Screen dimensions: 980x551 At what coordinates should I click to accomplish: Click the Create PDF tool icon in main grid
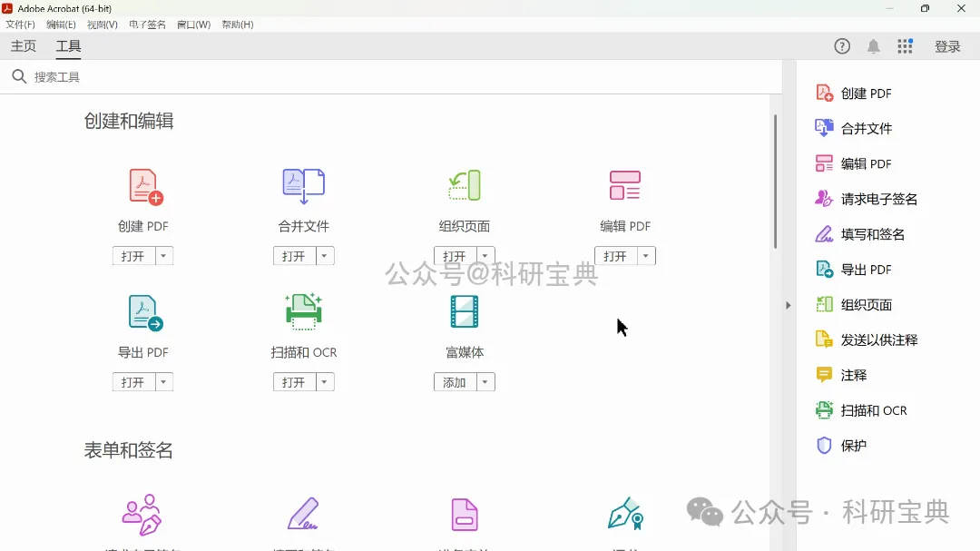pos(145,186)
